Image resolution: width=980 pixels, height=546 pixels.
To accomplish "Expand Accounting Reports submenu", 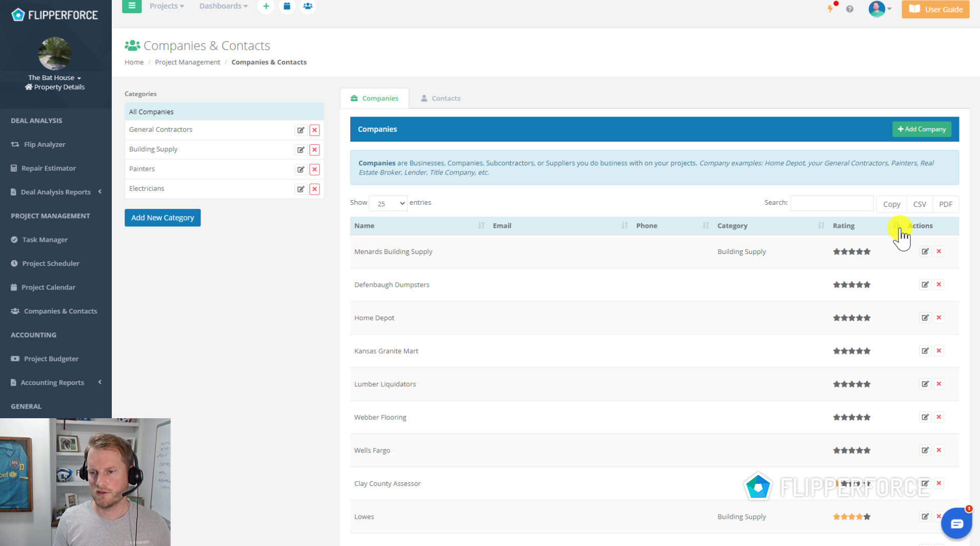I will [56, 382].
